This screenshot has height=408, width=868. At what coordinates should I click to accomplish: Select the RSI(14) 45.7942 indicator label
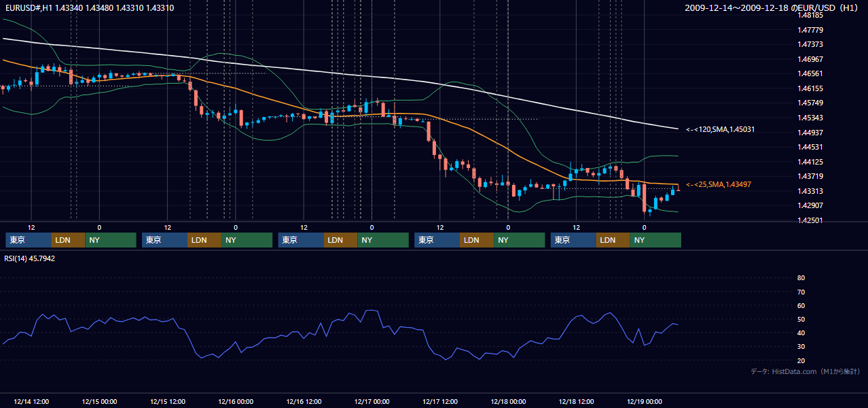(x=30, y=258)
